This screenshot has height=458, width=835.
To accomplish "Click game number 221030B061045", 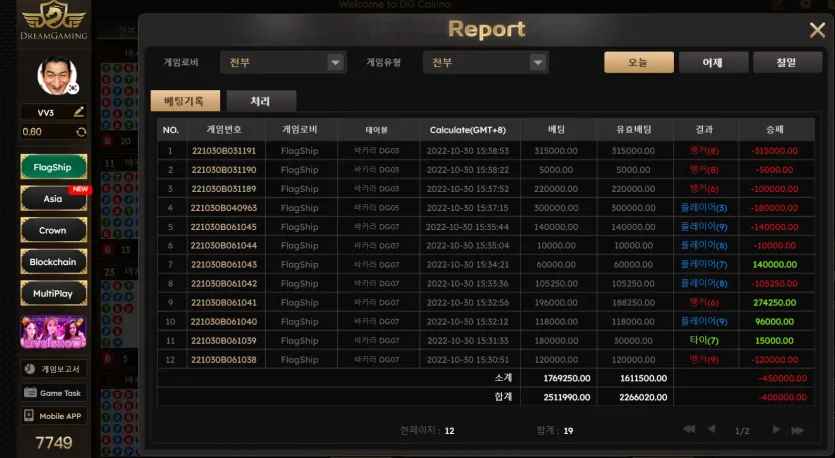I will 224,227.
